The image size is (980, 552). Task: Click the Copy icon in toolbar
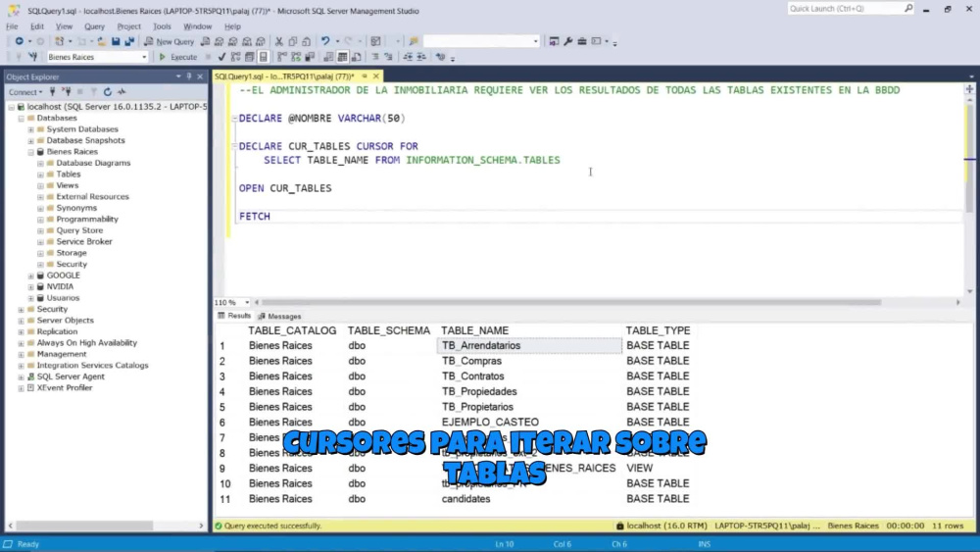click(292, 41)
